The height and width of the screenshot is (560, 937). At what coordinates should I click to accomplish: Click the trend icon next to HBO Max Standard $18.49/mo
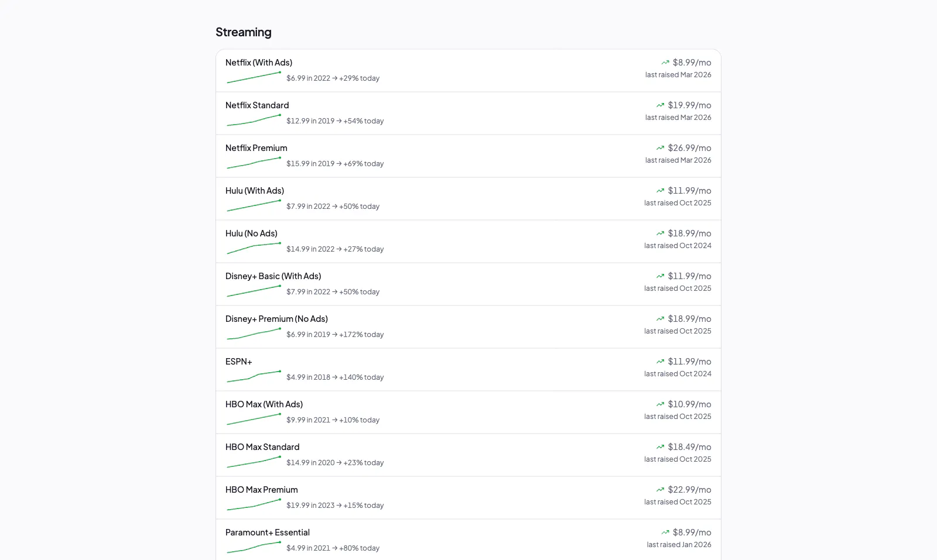pos(661,447)
